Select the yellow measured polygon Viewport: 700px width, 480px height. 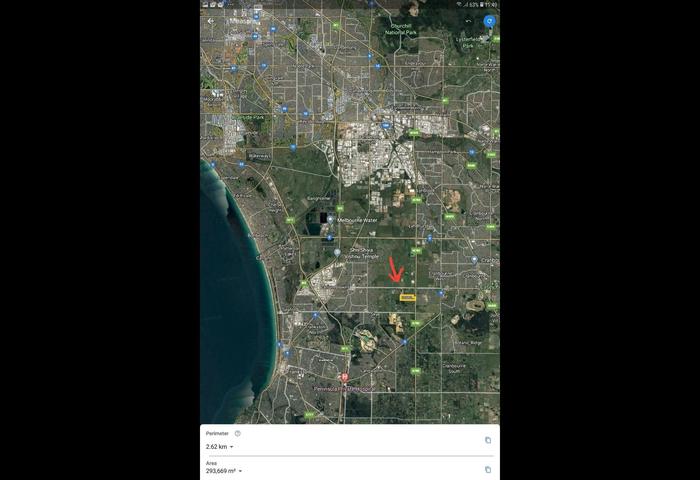pyautogui.click(x=408, y=297)
